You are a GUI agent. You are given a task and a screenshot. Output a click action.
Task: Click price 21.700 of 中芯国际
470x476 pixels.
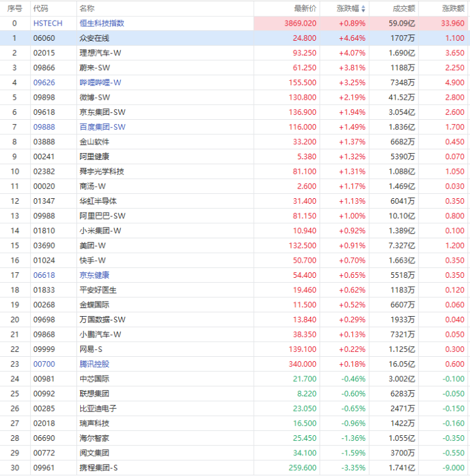point(305,379)
